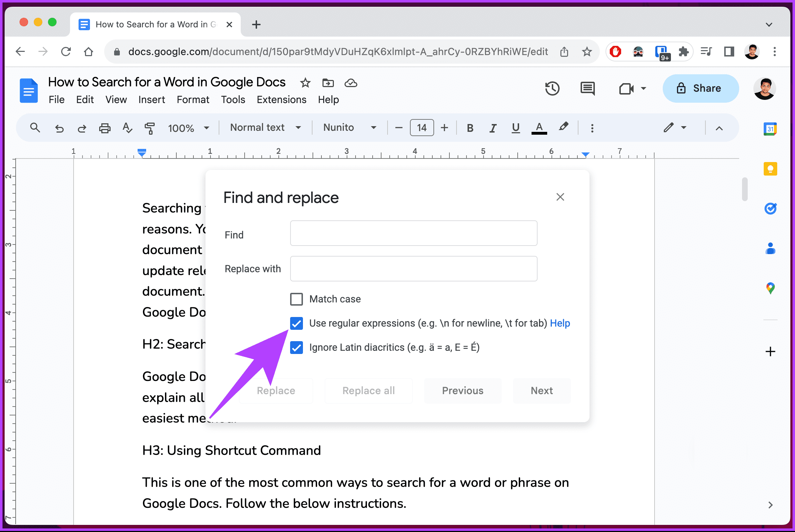Open the regular expressions Help link
The width and height of the screenshot is (795, 532).
click(560, 323)
